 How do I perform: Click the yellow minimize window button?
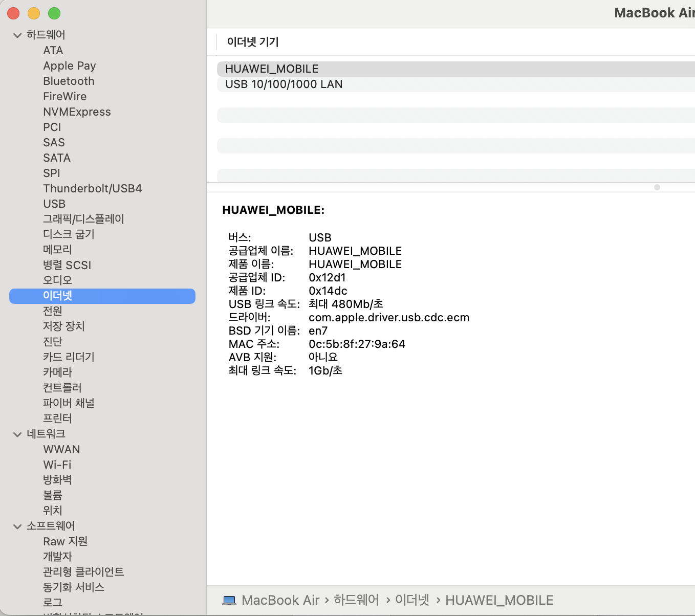(x=34, y=13)
